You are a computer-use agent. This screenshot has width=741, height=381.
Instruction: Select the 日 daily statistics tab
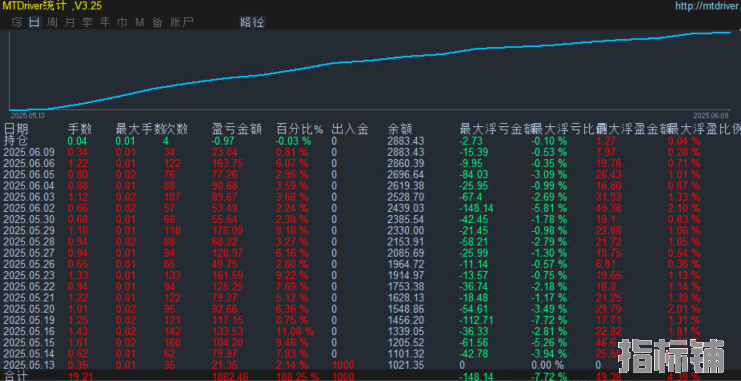coord(34,22)
